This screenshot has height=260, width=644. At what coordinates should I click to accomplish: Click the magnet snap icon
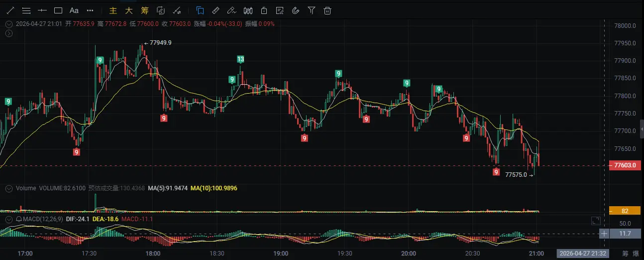(296, 10)
